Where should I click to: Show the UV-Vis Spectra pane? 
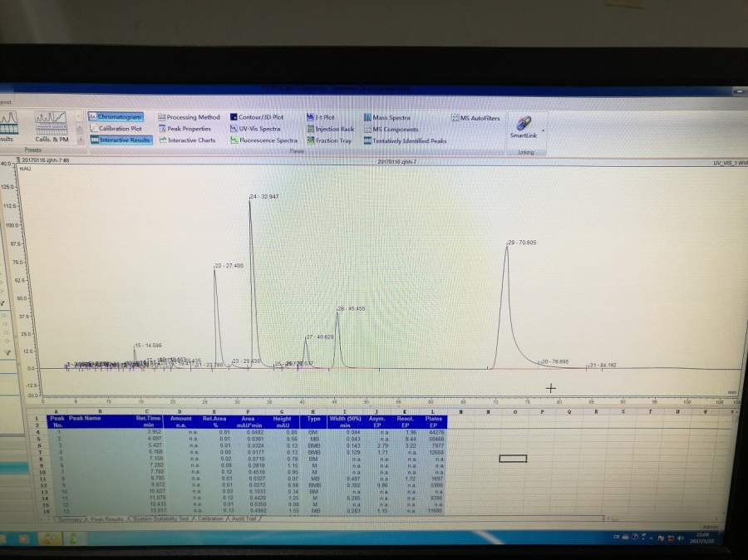tap(255, 129)
